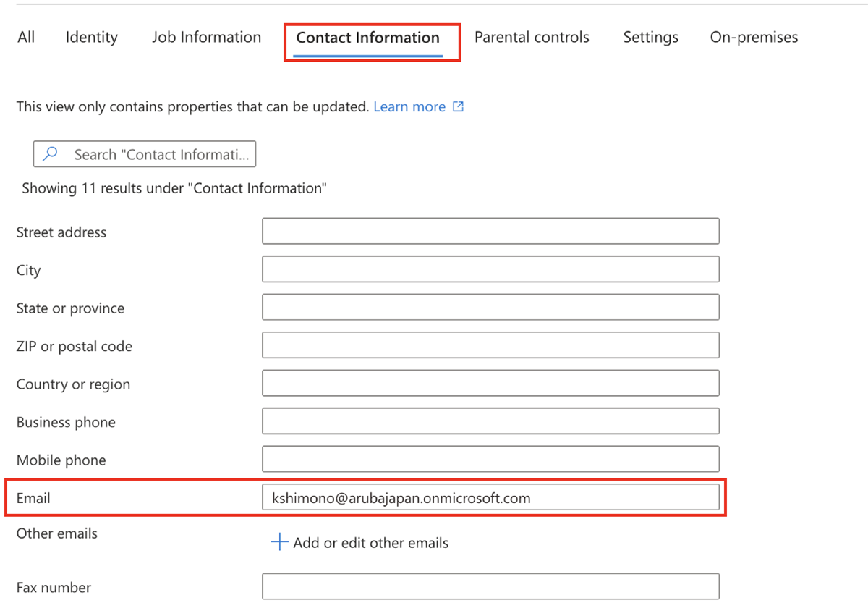This screenshot has width=868, height=616.
Task: Open the All tab
Action: coord(26,37)
